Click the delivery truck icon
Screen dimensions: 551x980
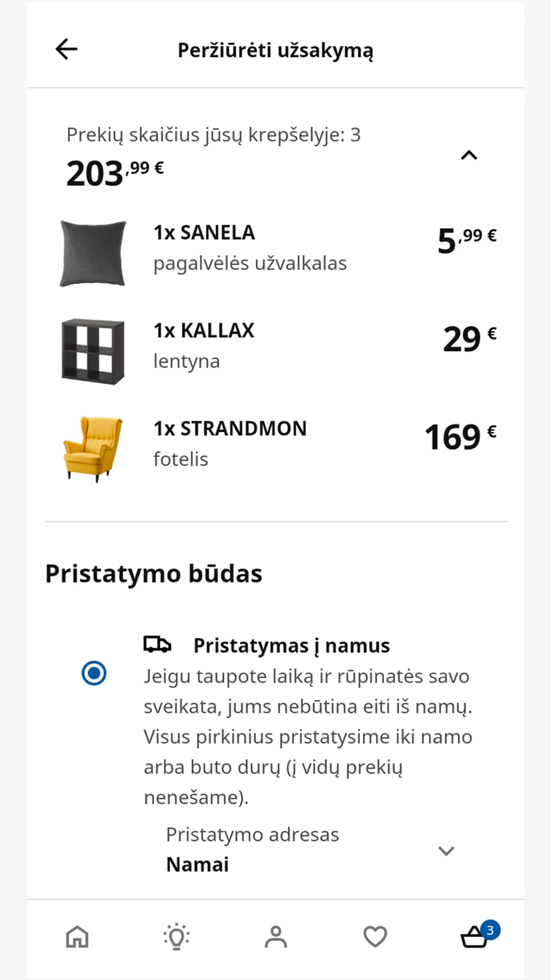click(x=158, y=644)
